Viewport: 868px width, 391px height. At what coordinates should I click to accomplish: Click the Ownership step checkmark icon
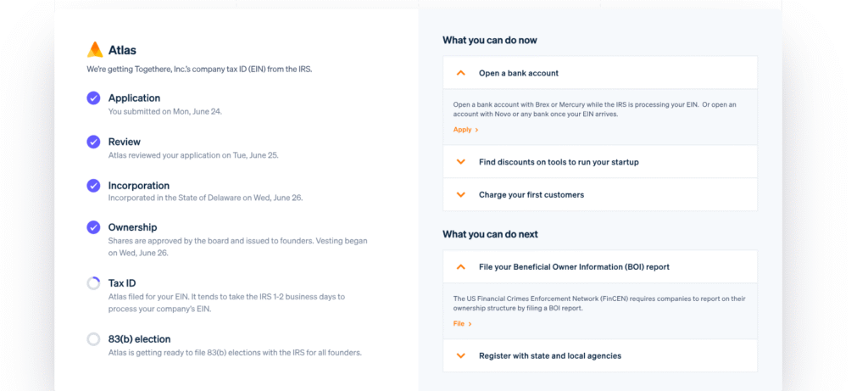pos(94,227)
